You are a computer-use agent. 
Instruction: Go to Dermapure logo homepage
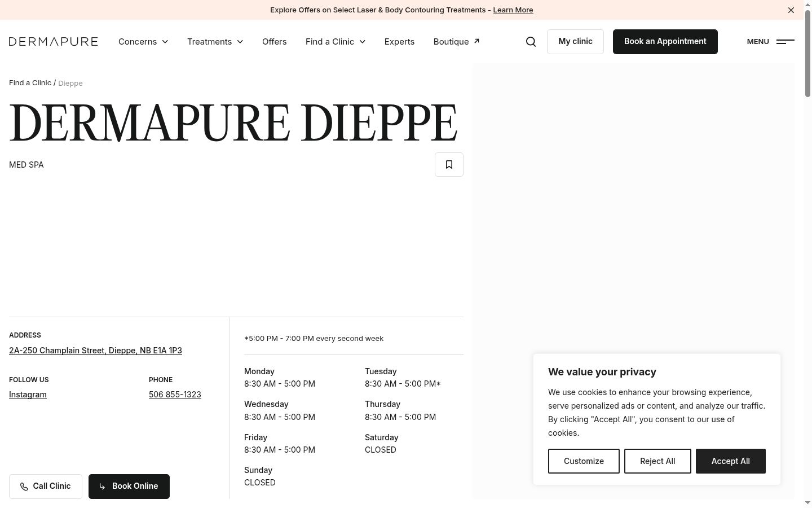[x=54, y=42]
